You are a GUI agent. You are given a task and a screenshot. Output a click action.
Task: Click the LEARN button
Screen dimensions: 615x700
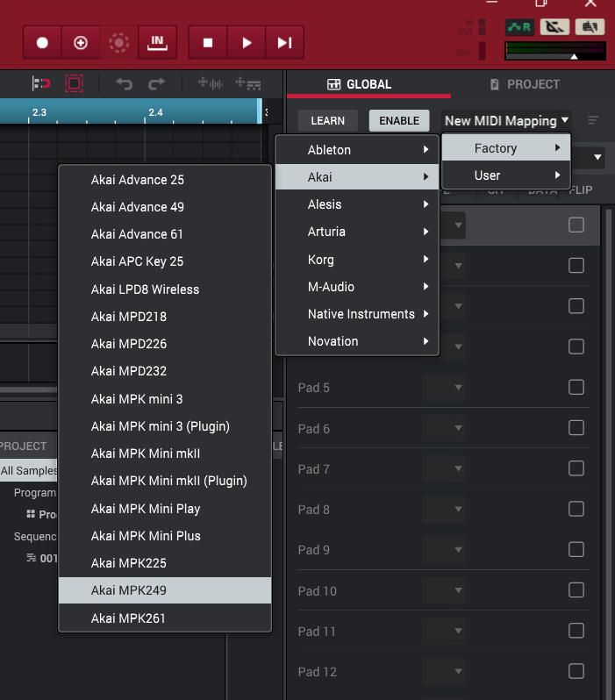(x=328, y=120)
